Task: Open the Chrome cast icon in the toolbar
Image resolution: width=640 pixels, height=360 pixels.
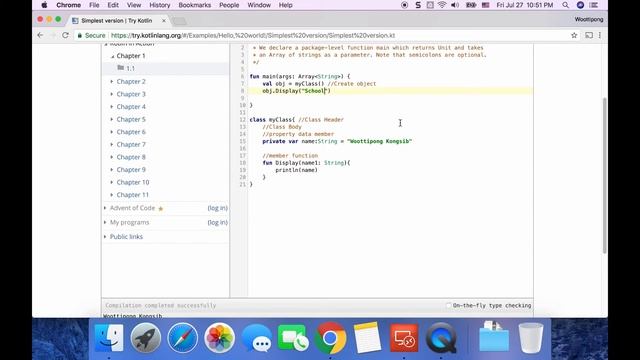Action: [x=589, y=36]
